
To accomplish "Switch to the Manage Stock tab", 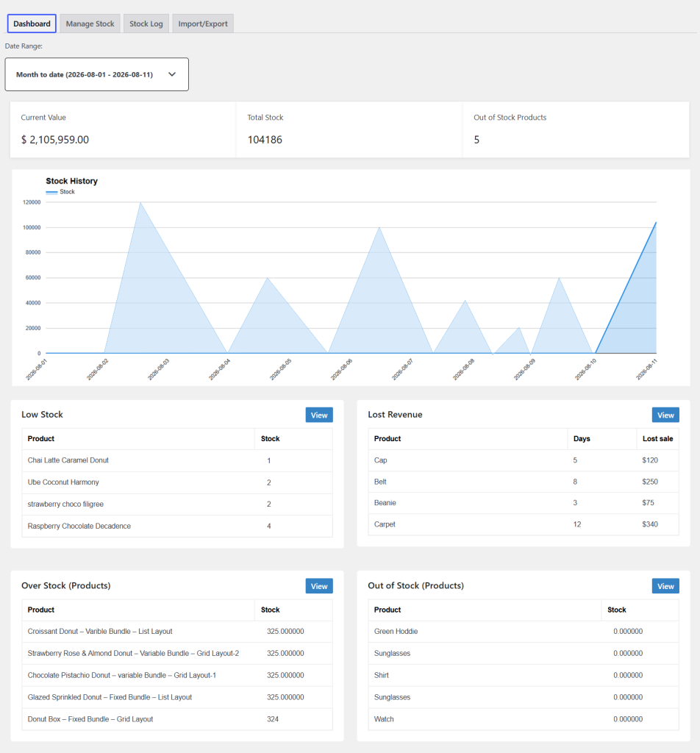I will coord(90,24).
